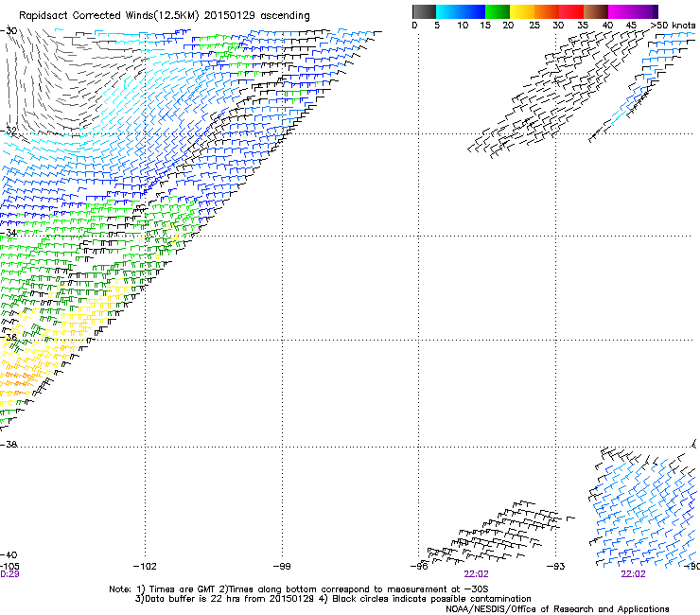
Task: Click the brown 35-40 knots color bar segment
Action: 596,11
